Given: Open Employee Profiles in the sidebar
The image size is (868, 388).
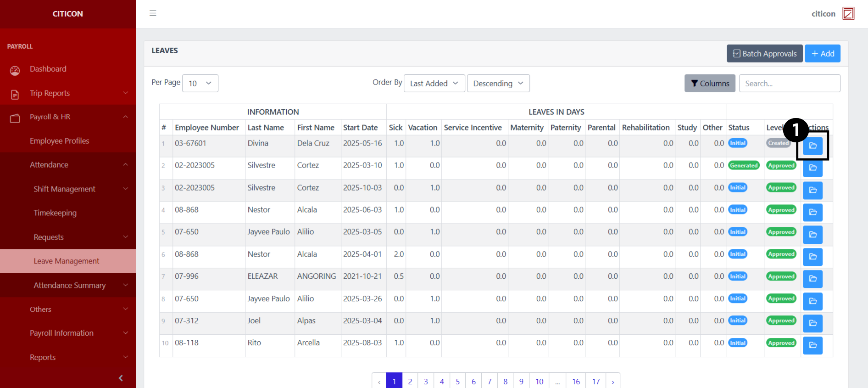Looking at the screenshot, I should pos(60,141).
